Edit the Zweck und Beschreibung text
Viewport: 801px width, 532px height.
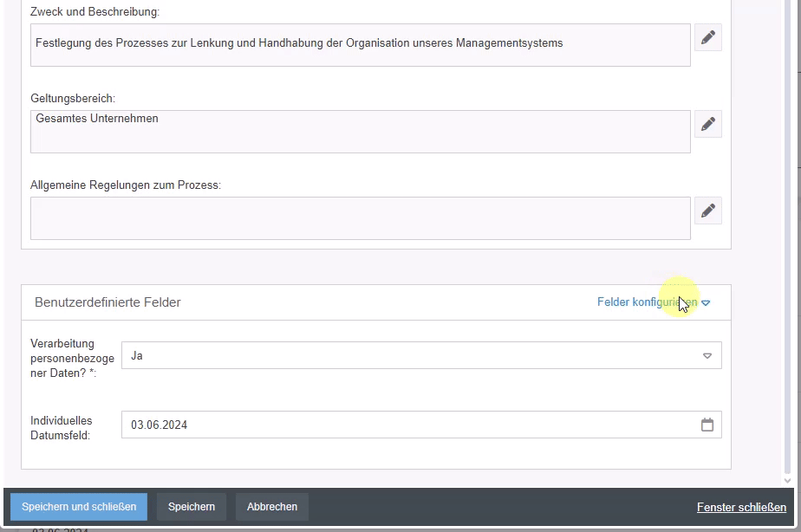tap(708, 38)
